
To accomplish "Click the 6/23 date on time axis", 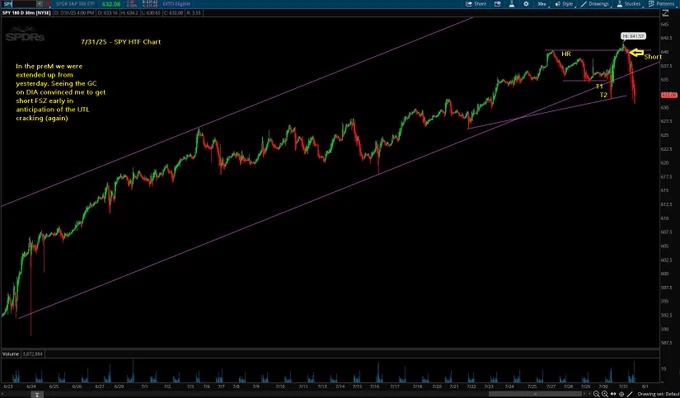I will 8,386.
